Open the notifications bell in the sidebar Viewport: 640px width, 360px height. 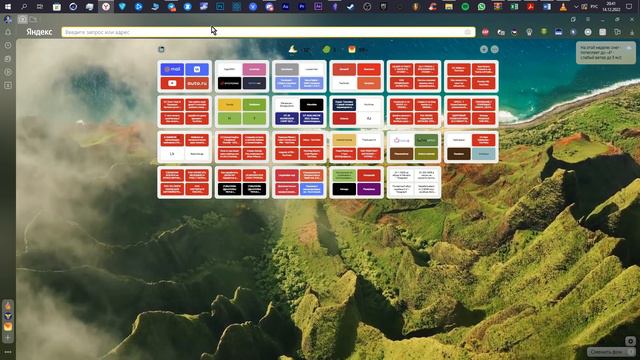8,32
